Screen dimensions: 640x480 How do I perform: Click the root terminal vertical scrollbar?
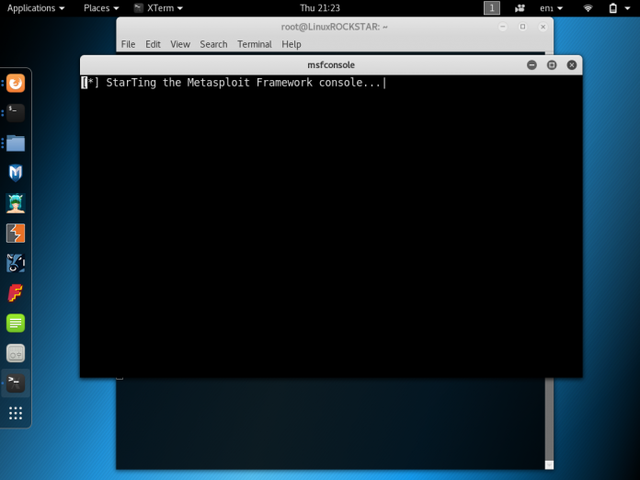549,418
